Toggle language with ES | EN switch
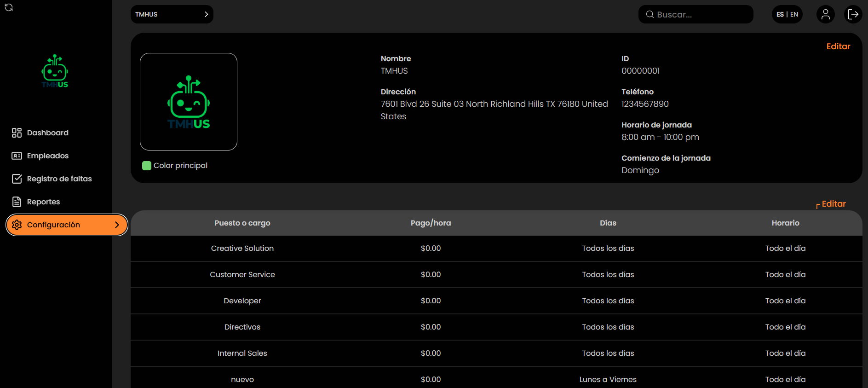 [787, 14]
